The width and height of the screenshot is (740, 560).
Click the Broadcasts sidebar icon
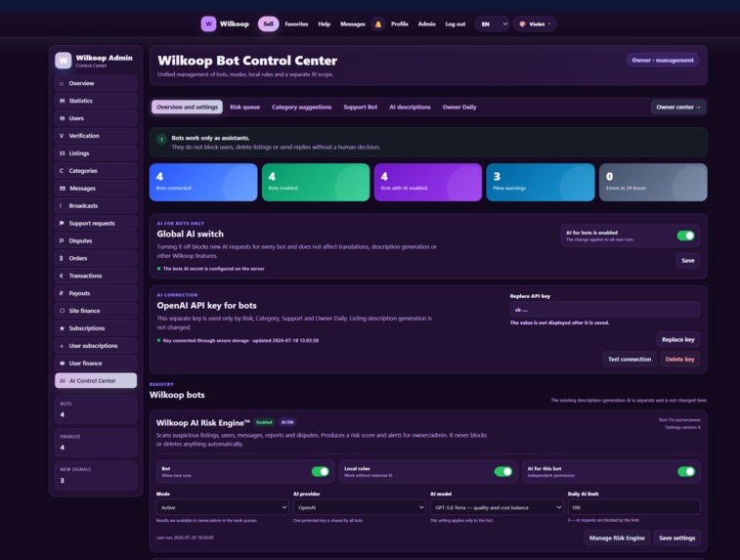pos(61,205)
